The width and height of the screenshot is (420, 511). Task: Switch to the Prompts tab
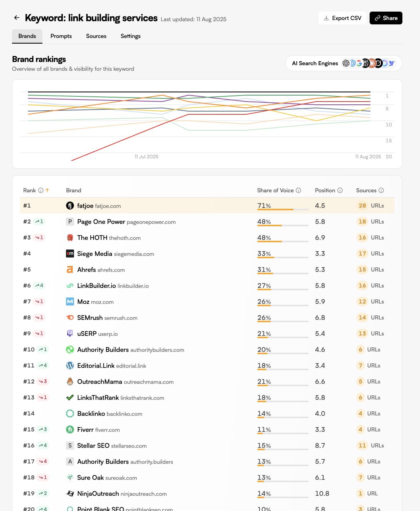point(61,36)
